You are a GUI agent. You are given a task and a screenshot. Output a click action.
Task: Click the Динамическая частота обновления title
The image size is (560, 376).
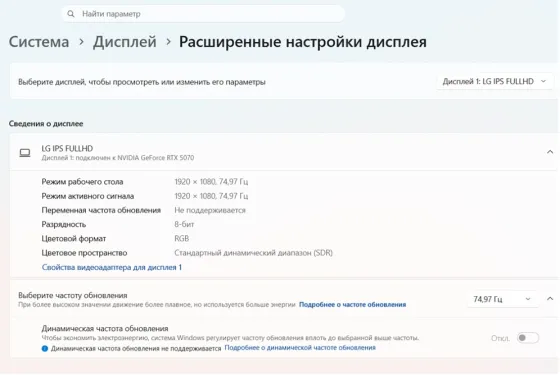click(x=105, y=329)
